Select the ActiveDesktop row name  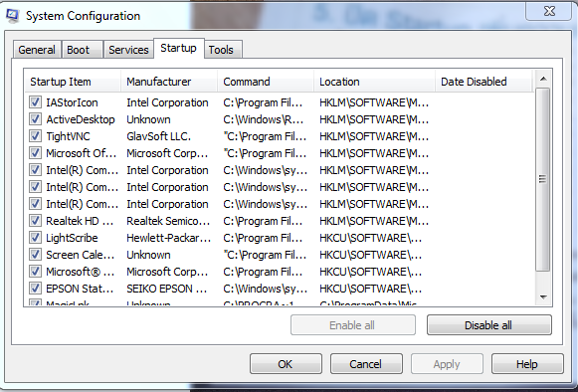(81, 119)
